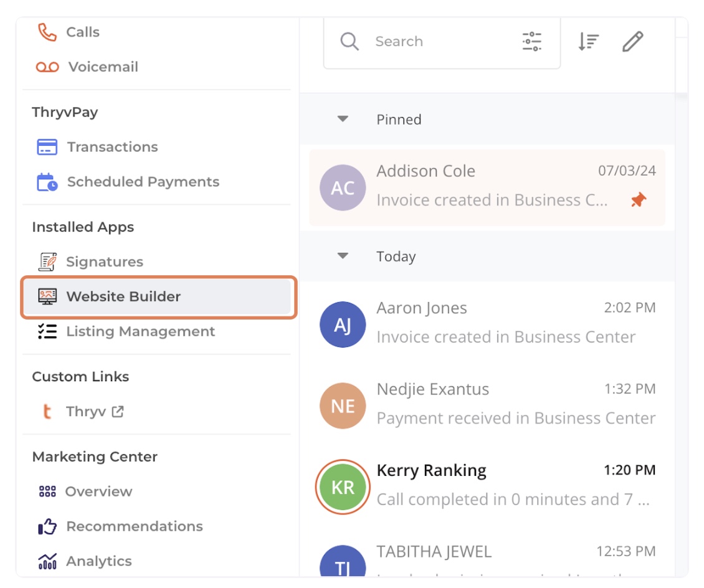
Task: Click the ThryvPay section heading
Action: coord(65,112)
